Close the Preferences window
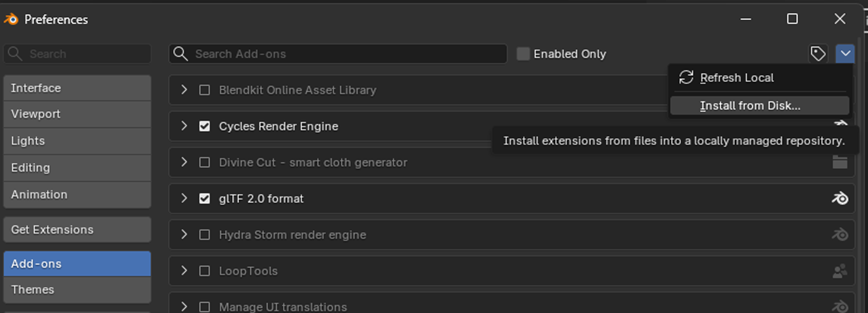 click(840, 19)
